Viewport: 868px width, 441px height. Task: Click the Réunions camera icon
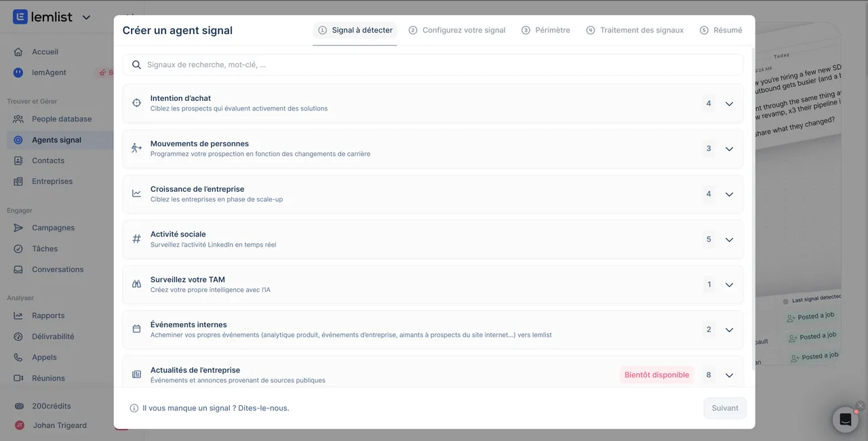click(18, 378)
